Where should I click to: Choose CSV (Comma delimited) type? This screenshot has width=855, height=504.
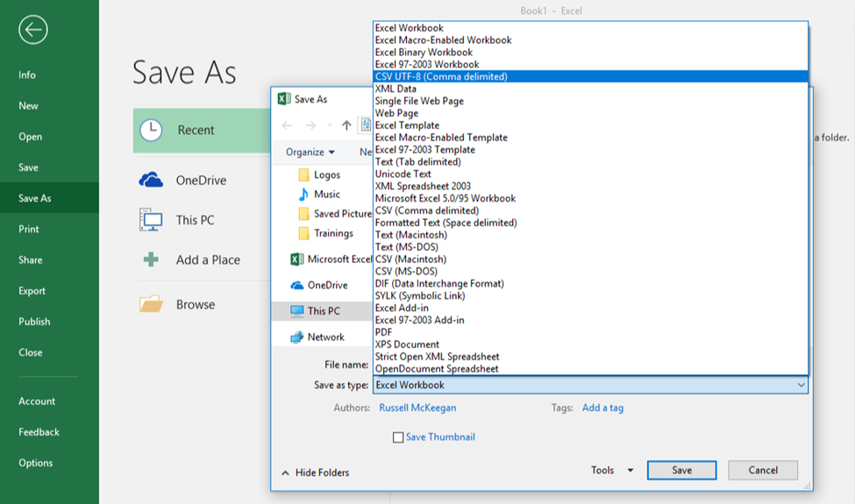[x=590, y=210]
